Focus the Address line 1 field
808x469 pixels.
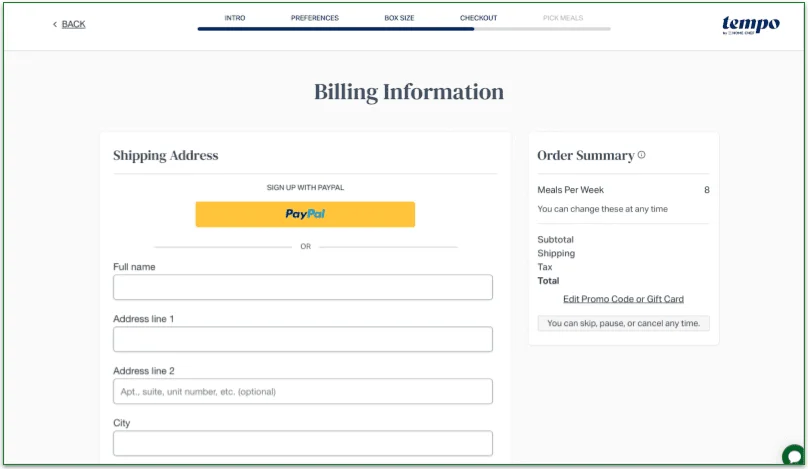[303, 339]
